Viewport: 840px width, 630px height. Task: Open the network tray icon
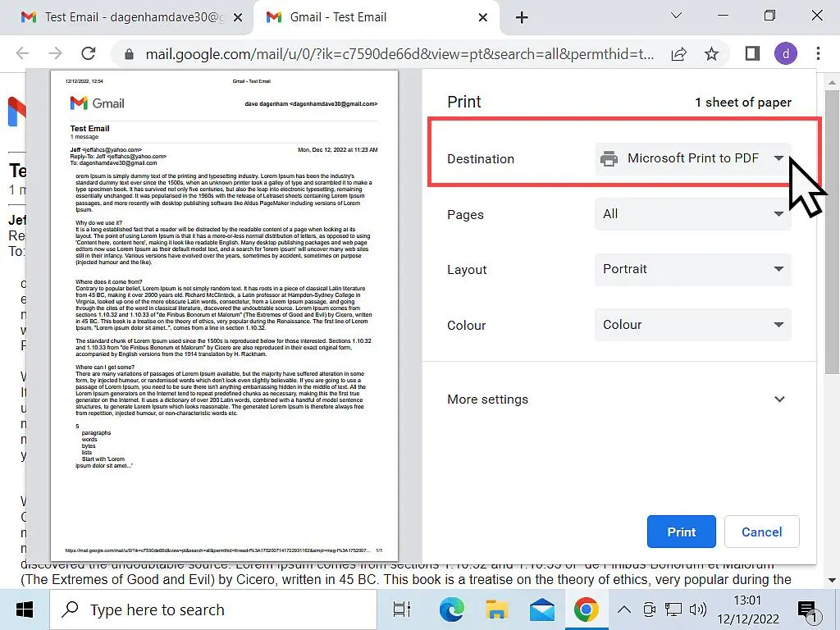[673, 609]
